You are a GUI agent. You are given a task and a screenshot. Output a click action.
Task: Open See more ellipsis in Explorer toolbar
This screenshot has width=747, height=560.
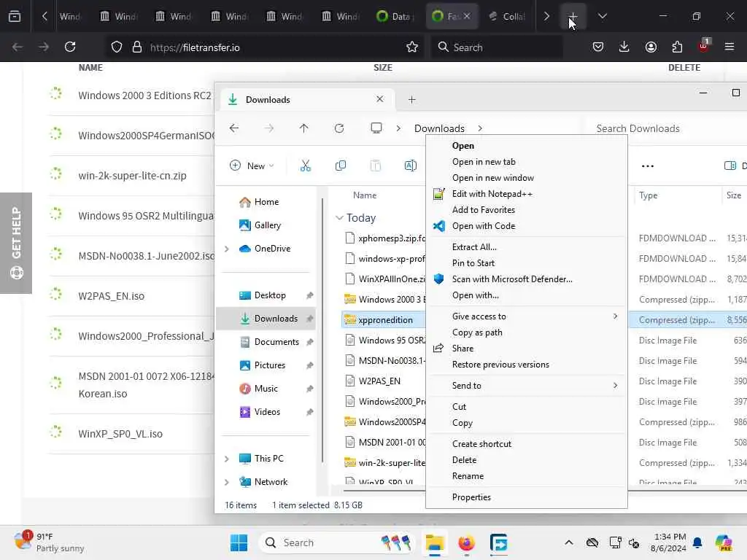[x=648, y=166]
